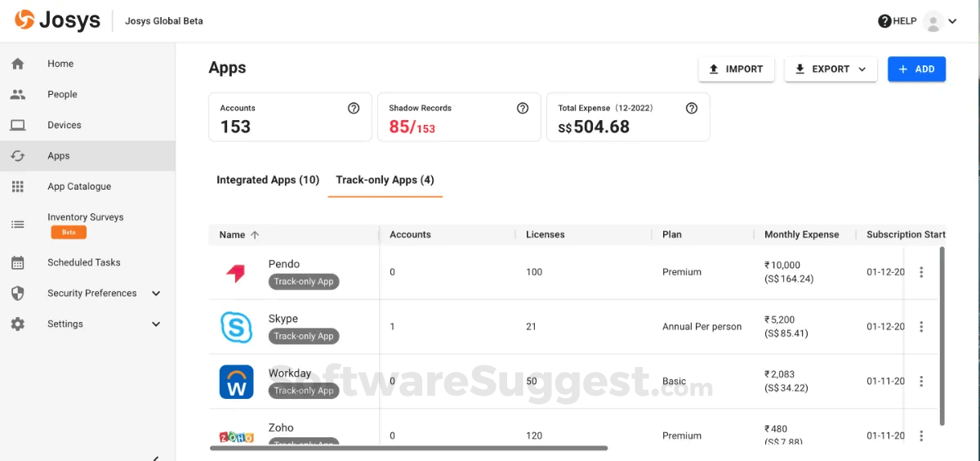Click the Home icon in sidebar

coord(18,64)
